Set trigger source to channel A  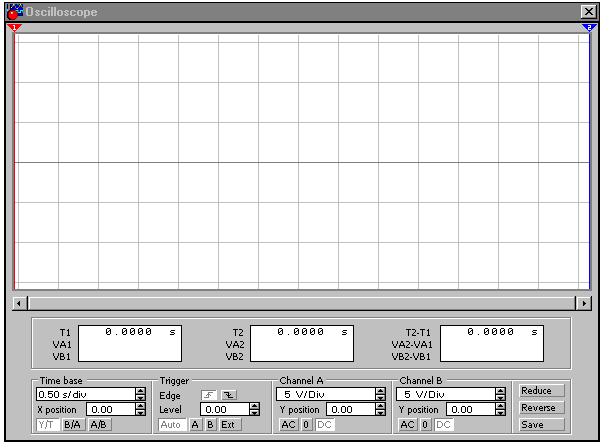(x=195, y=424)
